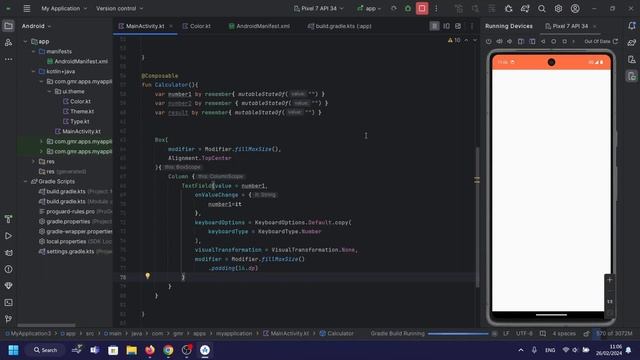Click the memory usage indicator

click(614, 333)
